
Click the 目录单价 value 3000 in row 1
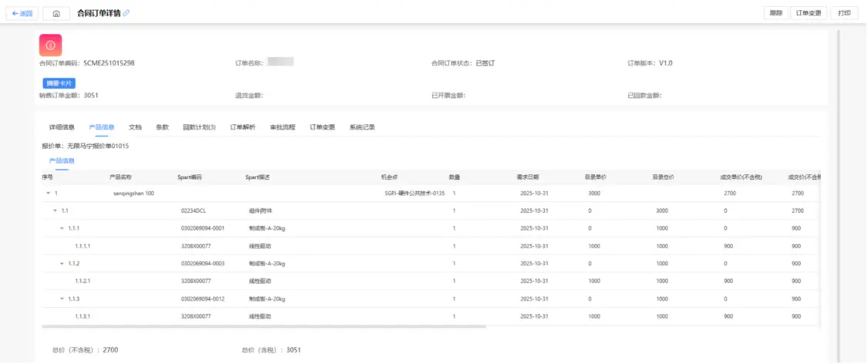click(x=595, y=194)
